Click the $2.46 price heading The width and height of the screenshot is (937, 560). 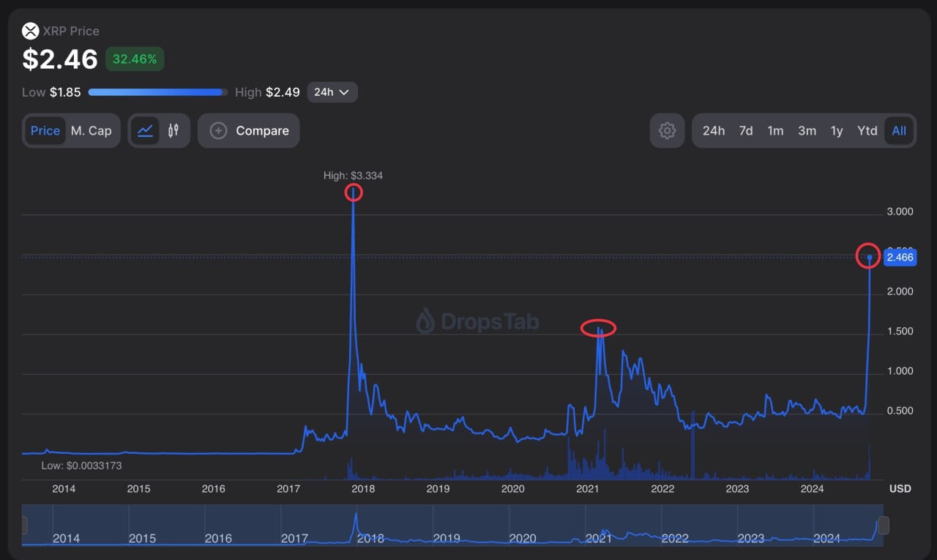60,59
